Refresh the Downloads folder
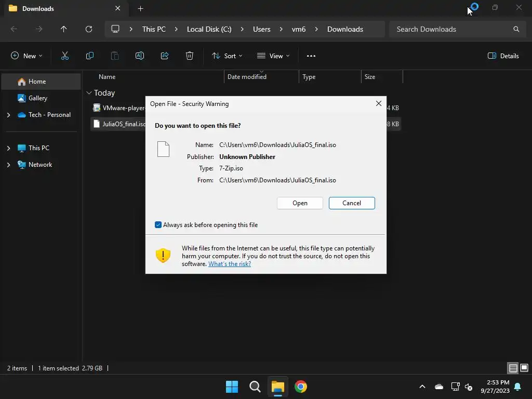This screenshot has height=399, width=532. tap(89, 29)
